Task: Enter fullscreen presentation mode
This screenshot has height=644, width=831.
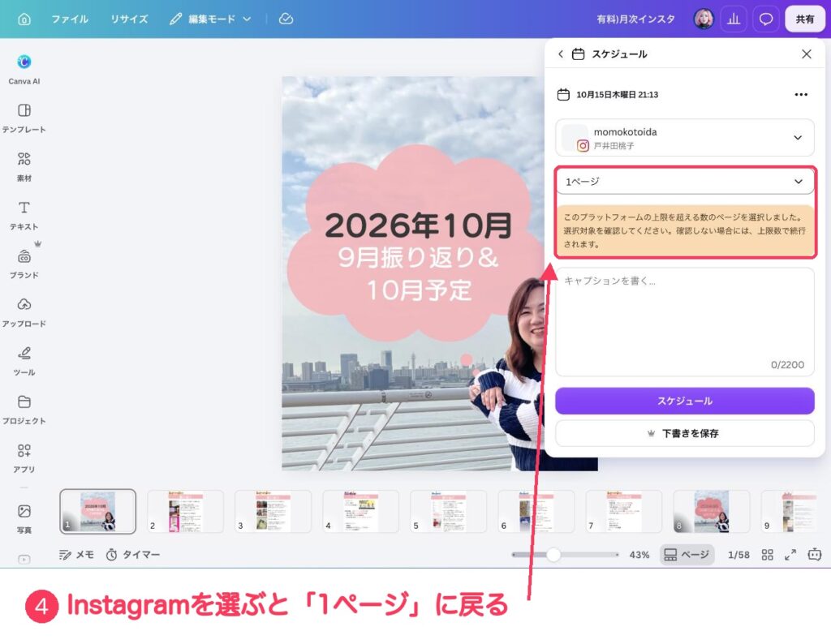Action: [790, 555]
